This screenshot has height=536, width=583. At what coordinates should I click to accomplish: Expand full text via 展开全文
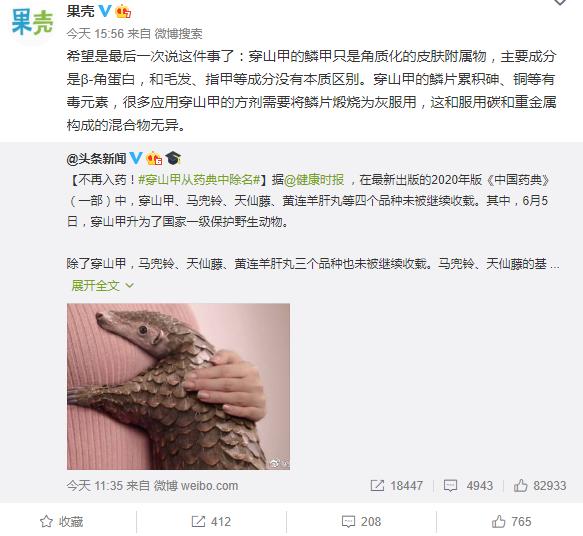click(x=103, y=285)
